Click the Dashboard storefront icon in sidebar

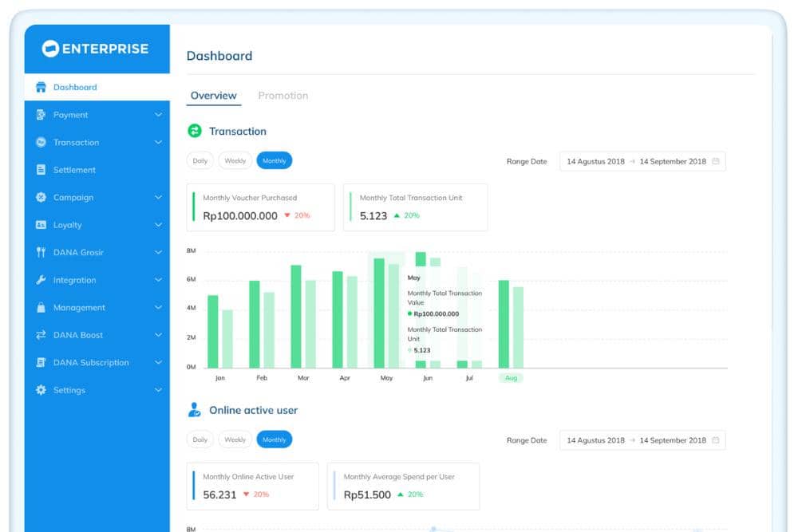coord(41,88)
